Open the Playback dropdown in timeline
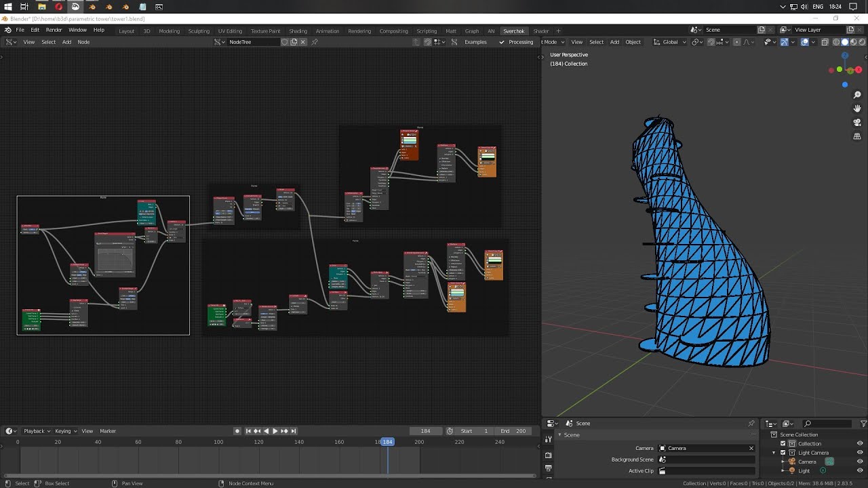The height and width of the screenshot is (488, 868). [37, 431]
